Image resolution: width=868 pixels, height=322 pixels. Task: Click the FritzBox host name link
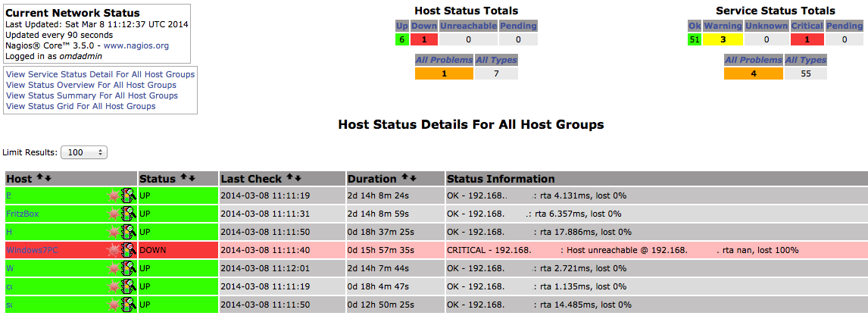[x=22, y=214]
